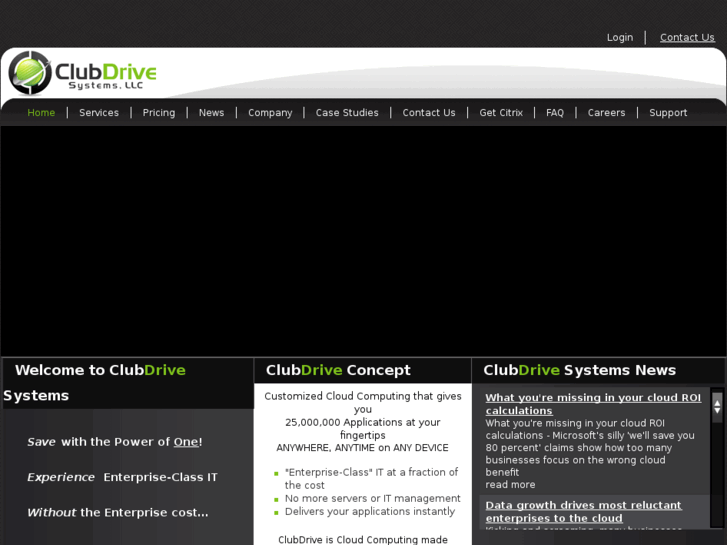The image size is (727, 545).
Task: Open the Case Studies menu item
Action: click(x=347, y=113)
